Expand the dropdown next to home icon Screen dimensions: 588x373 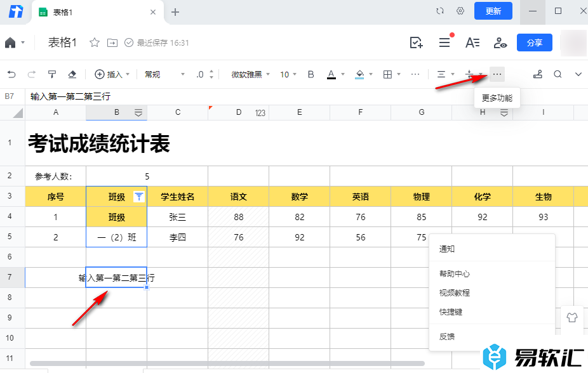click(x=23, y=43)
